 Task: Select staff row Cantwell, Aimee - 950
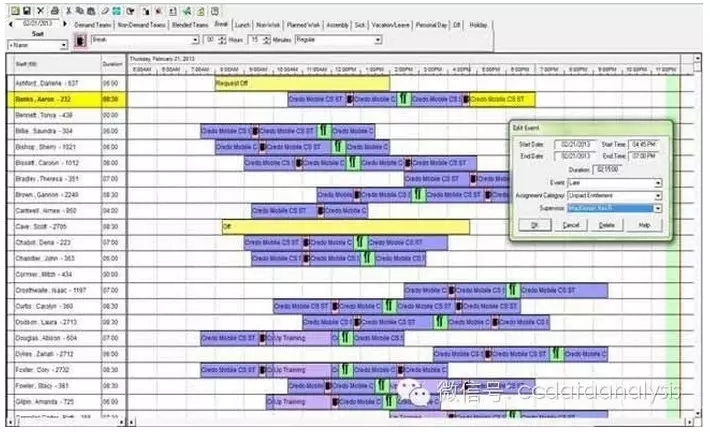67,211
